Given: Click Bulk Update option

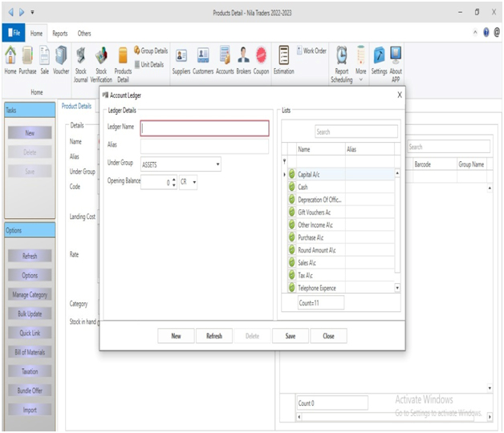Looking at the screenshot, I should coord(30,314).
